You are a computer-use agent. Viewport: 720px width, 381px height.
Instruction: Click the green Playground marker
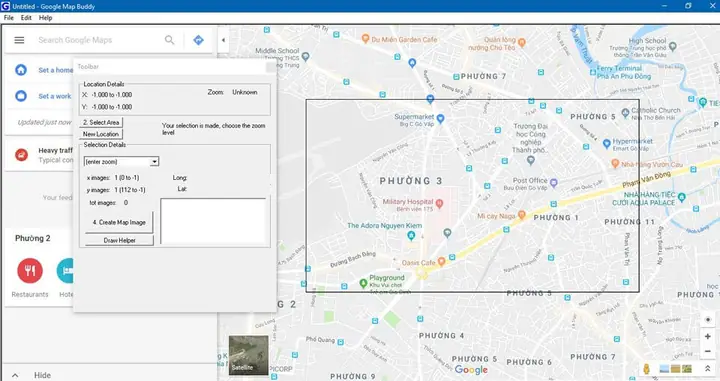tap(363, 283)
